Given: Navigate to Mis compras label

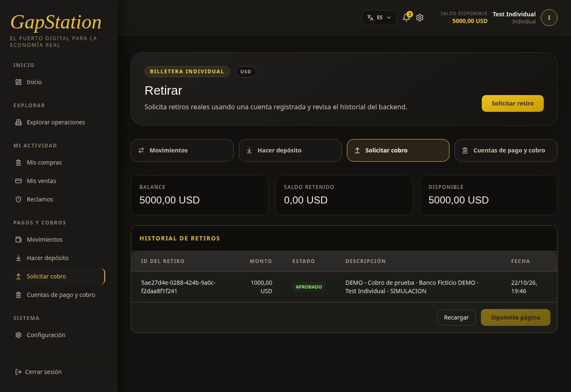Looking at the screenshot, I should (44, 162).
